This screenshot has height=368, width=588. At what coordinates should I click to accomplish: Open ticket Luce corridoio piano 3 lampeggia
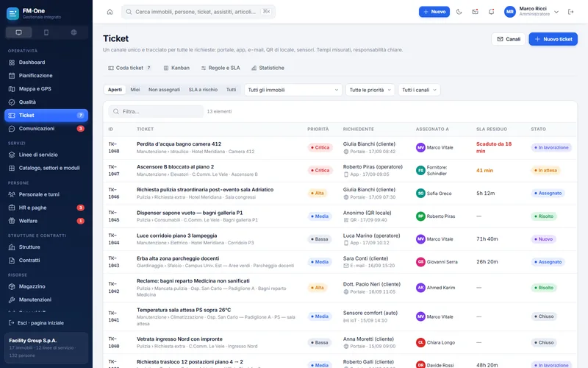tap(176, 236)
